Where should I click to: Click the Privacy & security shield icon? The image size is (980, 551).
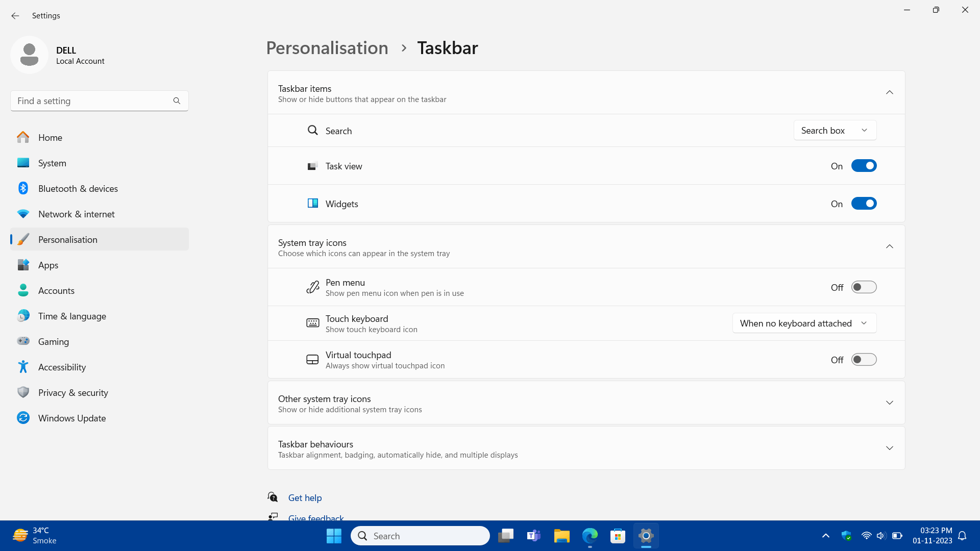coord(23,392)
